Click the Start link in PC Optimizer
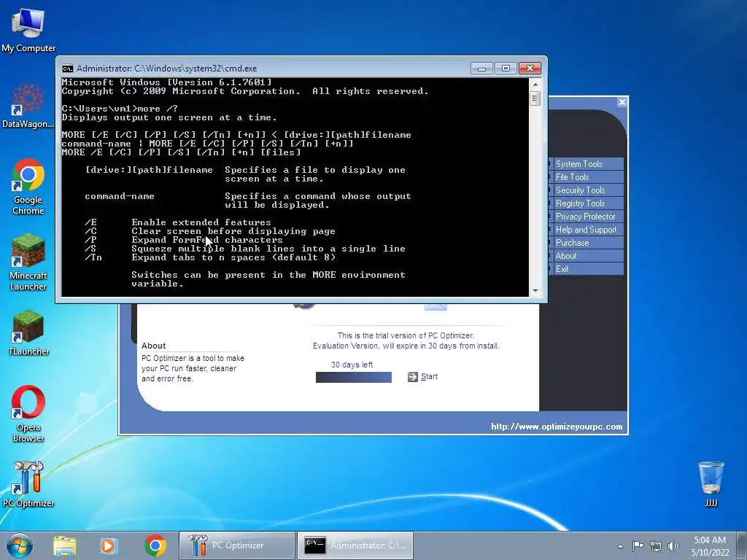The image size is (747, 560). [429, 377]
